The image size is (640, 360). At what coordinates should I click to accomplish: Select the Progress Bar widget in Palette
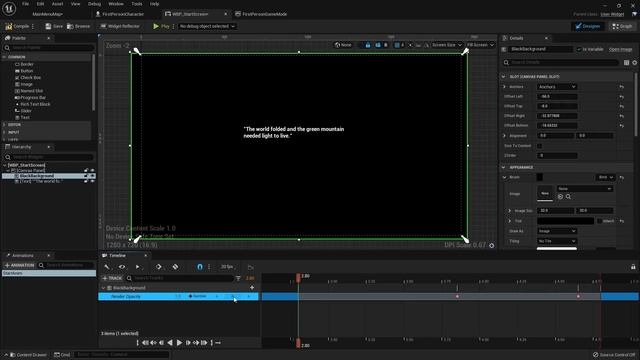coord(33,98)
